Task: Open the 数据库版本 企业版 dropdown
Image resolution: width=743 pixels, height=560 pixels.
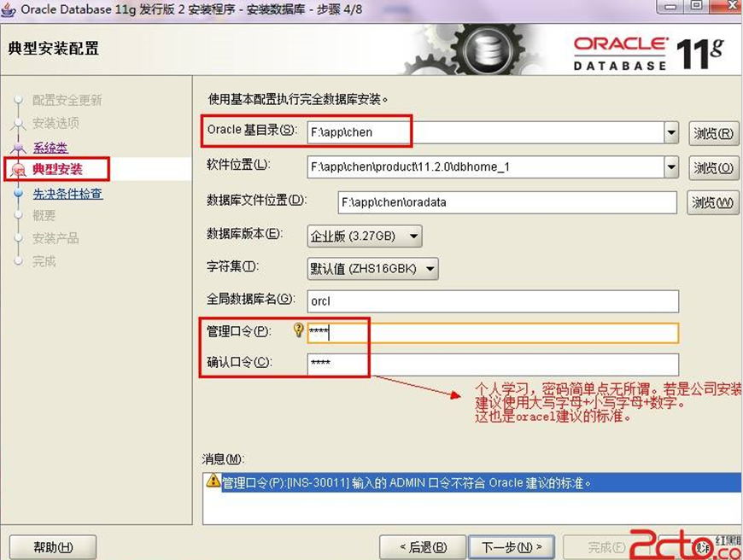Action: point(365,236)
